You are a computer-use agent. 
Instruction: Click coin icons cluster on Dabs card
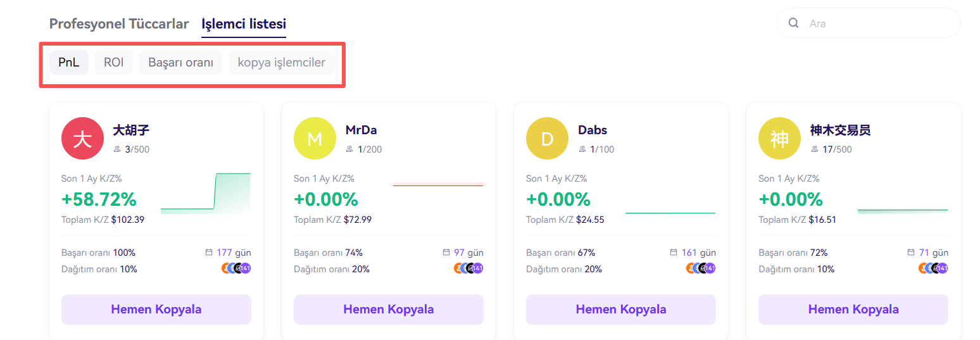[701, 268]
